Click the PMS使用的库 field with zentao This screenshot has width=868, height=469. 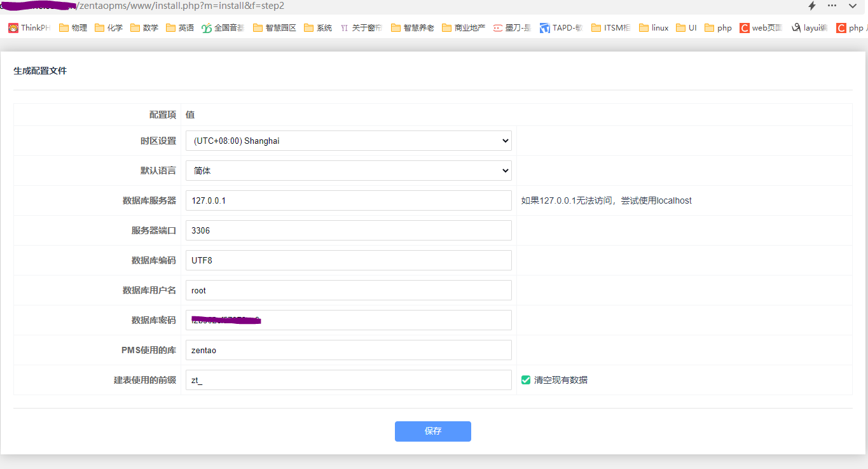coord(348,350)
